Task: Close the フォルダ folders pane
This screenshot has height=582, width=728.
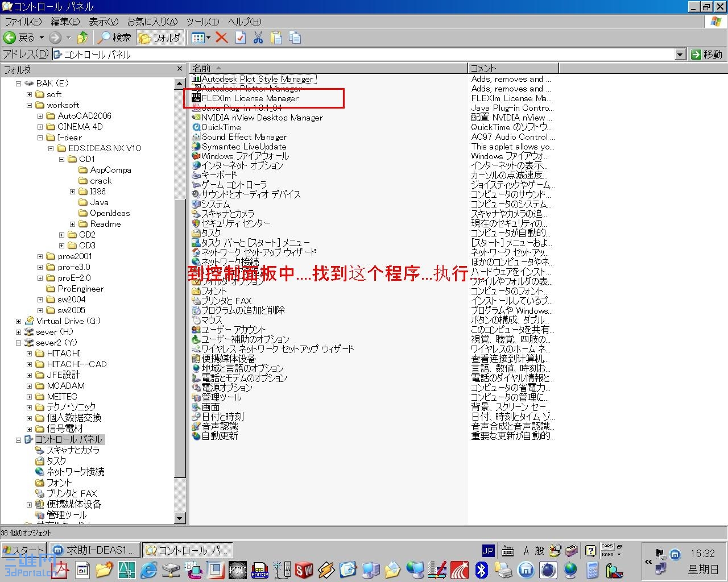Action: click(180, 69)
